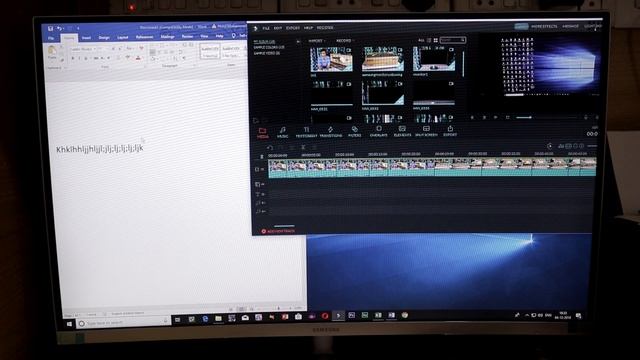Open the MUSIC library tab
The width and height of the screenshot is (640, 360).
(x=282, y=132)
